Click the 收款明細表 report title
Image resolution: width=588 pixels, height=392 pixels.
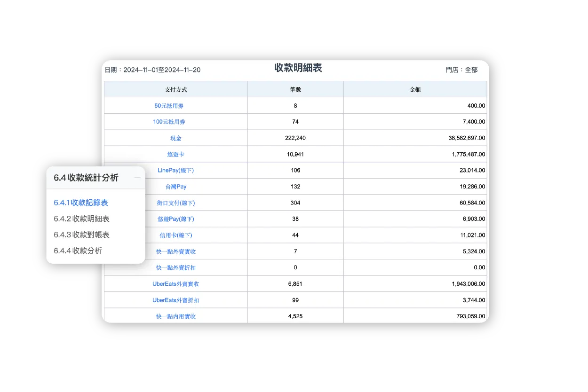click(298, 68)
